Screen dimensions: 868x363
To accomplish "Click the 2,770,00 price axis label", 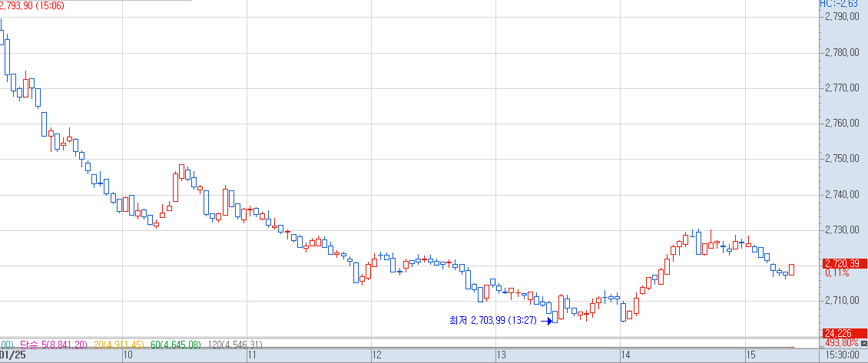I will [842, 88].
